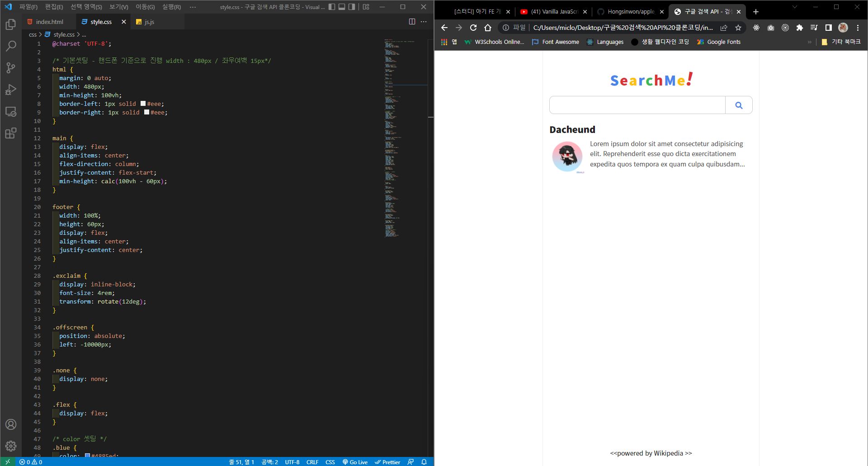Toggle the bottom panel layout

click(342, 7)
